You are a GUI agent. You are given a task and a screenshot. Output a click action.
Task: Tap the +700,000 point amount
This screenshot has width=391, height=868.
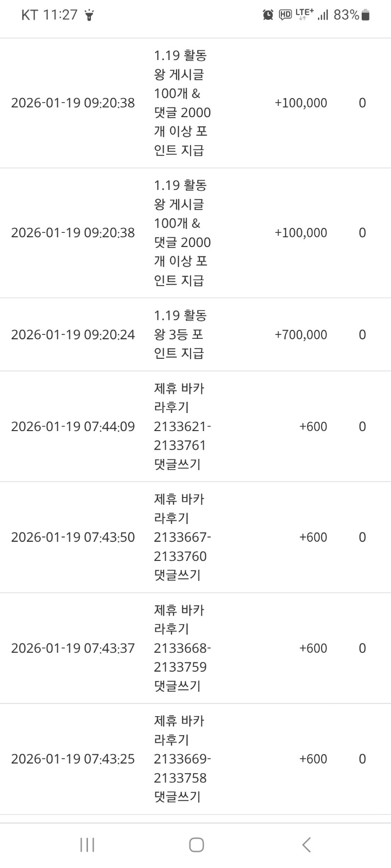tap(301, 334)
